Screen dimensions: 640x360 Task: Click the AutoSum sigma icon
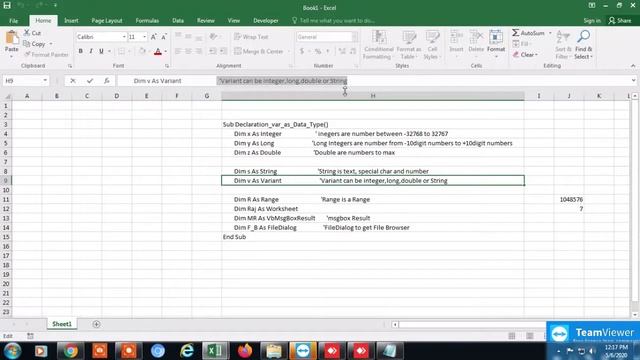point(516,33)
